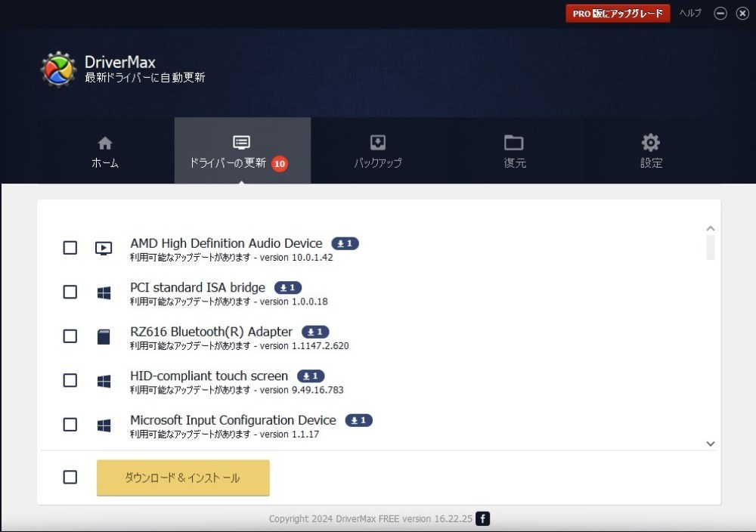This screenshot has height=532, width=756.
Task: Click the DriverMax gear logo icon
Action: tap(58, 70)
